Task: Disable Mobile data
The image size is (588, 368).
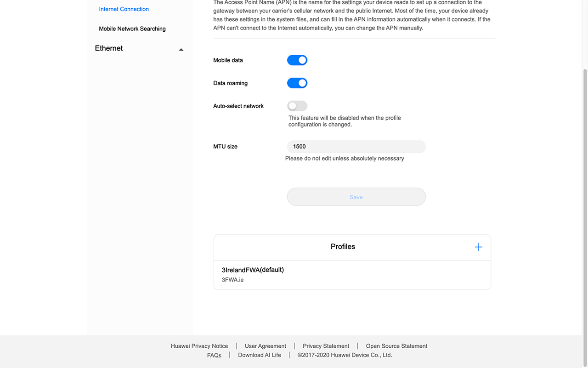Action: click(x=297, y=60)
